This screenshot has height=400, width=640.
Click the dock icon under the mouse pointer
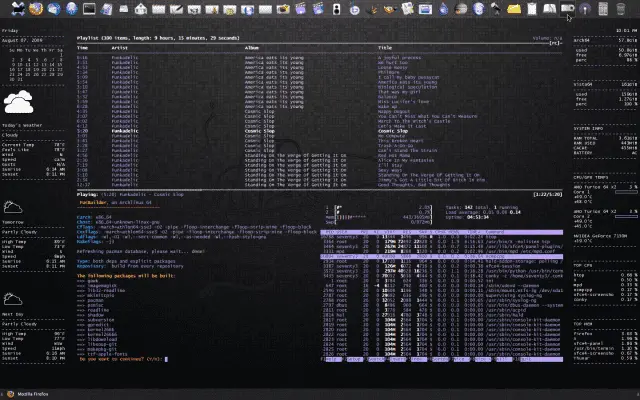567,9
